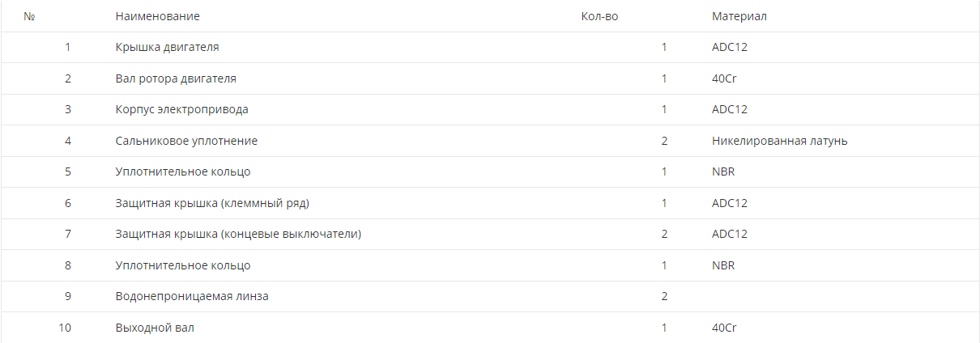Viewport: 980px width, 343px height.
Task: Click the "Вал ротора двигателя" entry
Action: pos(176,78)
